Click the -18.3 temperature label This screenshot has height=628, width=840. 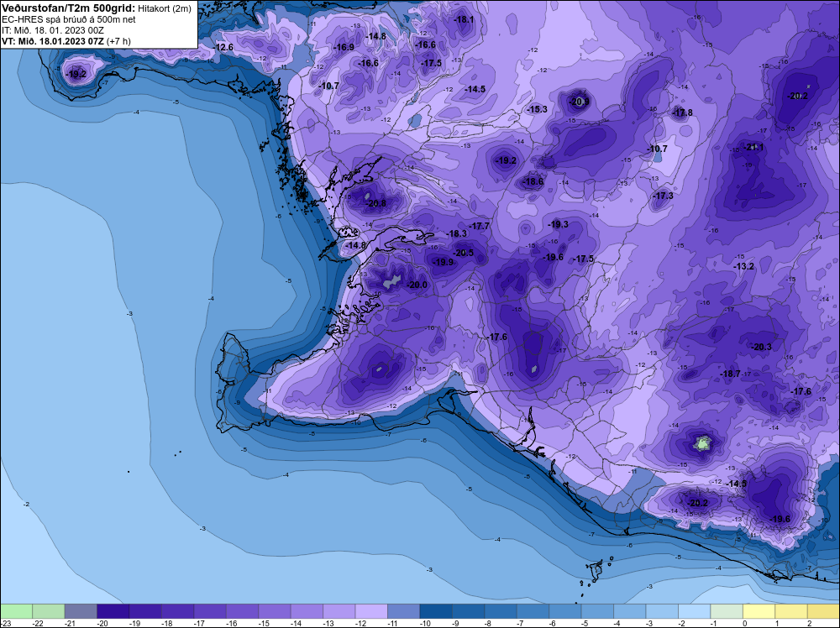(x=457, y=233)
